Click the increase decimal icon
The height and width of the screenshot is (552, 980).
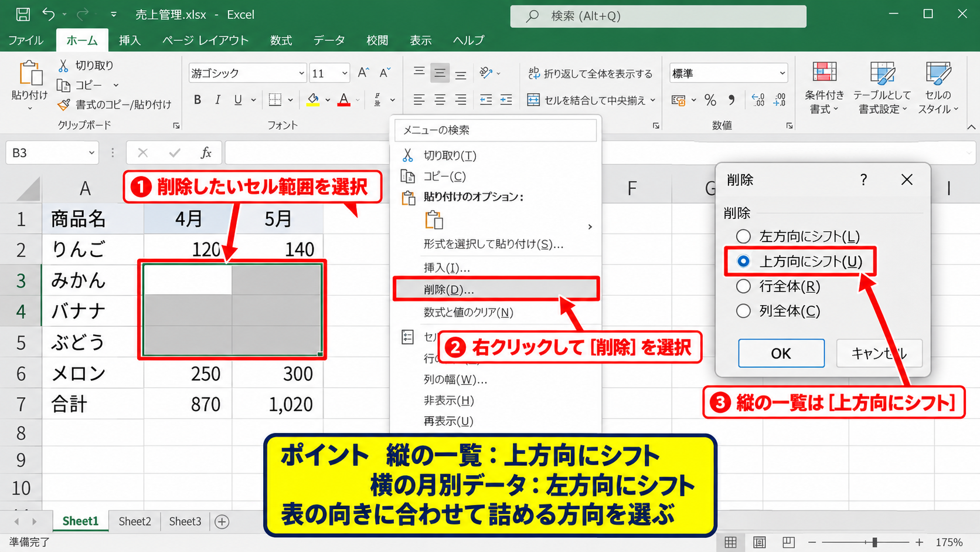[758, 100]
